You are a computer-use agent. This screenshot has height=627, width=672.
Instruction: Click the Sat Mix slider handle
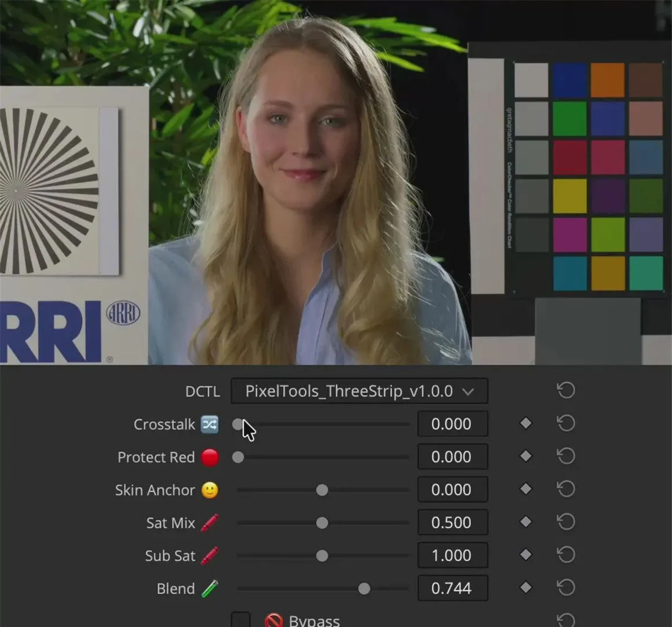(x=322, y=523)
